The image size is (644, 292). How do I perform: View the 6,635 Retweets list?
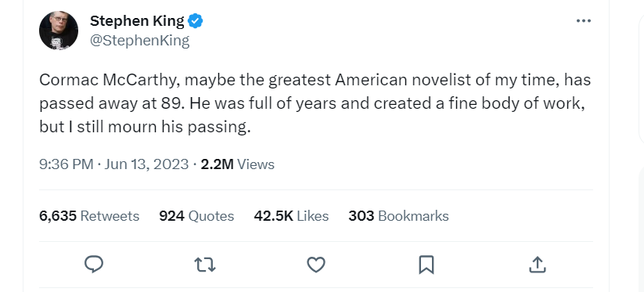[89, 216]
